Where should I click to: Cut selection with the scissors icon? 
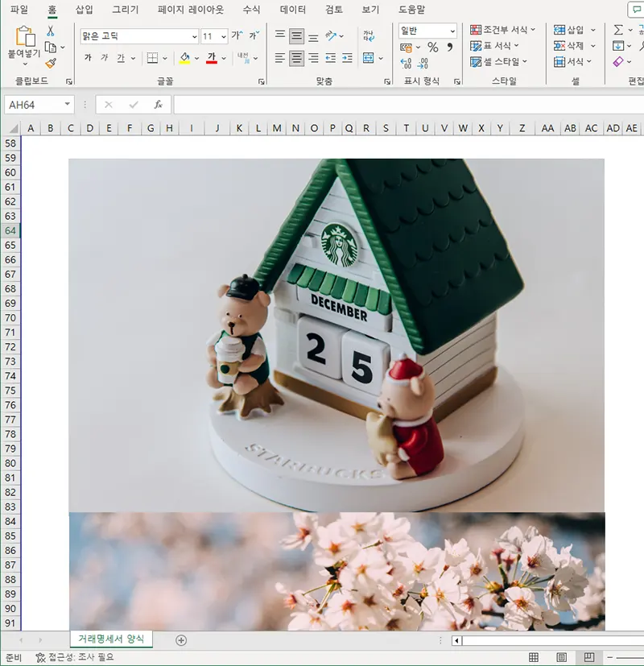[x=51, y=31]
